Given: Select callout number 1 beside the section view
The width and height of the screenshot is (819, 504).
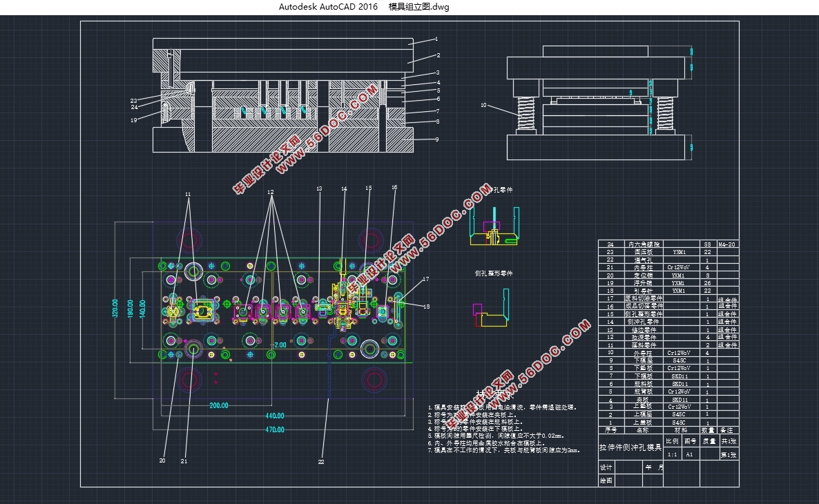Looking at the screenshot, I should (x=436, y=39).
